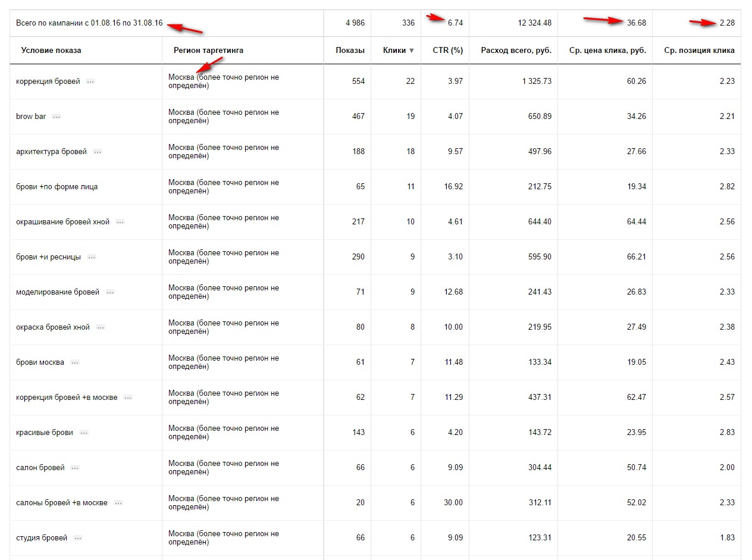Sort by Ср. позиция клика header
The height and width of the screenshot is (560, 752).
(699, 51)
